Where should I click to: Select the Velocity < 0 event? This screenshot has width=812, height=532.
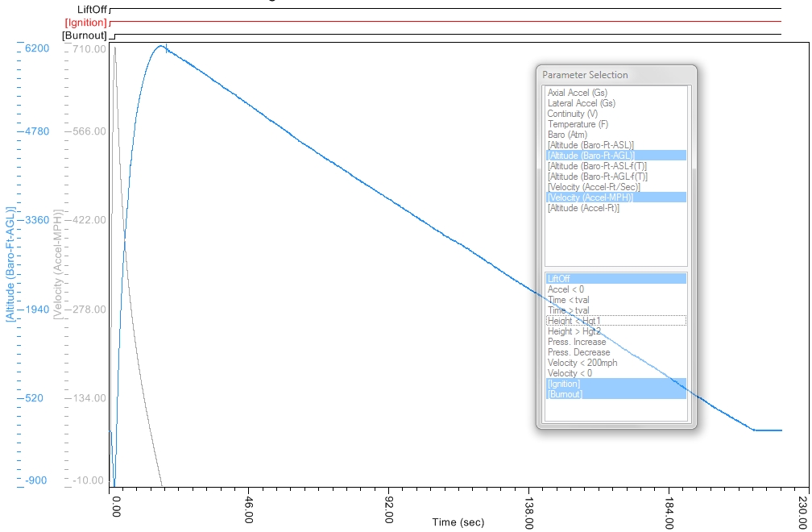[615, 373]
